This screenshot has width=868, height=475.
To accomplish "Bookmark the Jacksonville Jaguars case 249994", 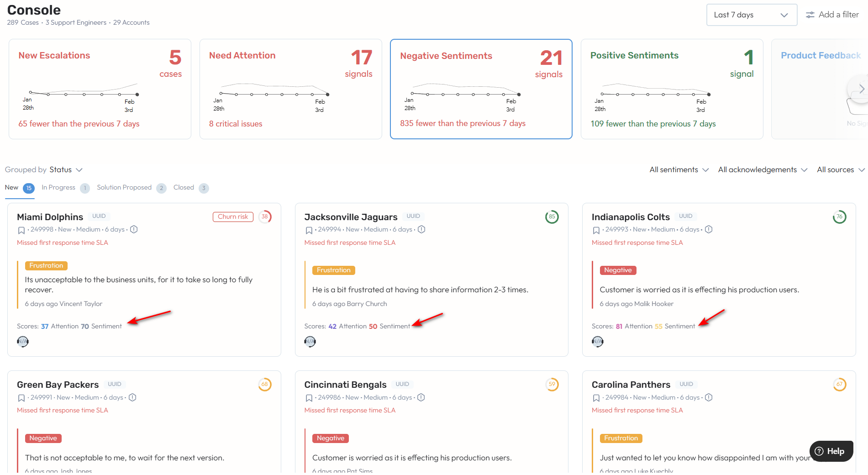I will (x=309, y=230).
